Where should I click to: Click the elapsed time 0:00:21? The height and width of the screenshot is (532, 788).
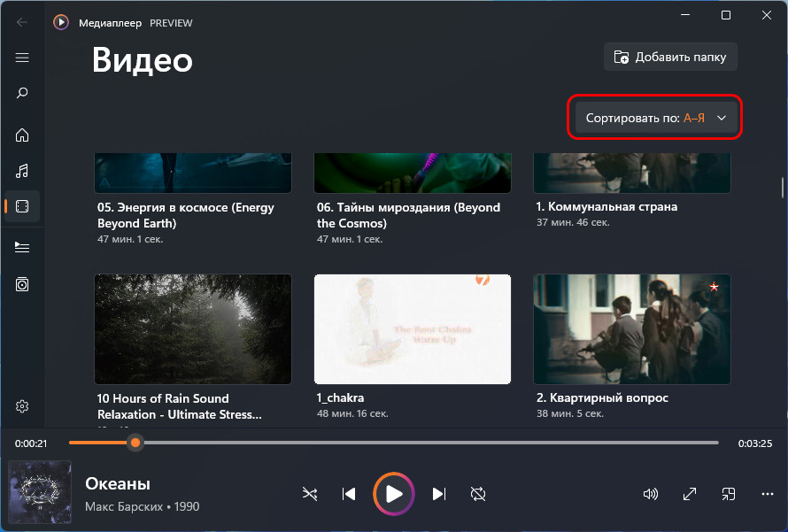[31, 443]
